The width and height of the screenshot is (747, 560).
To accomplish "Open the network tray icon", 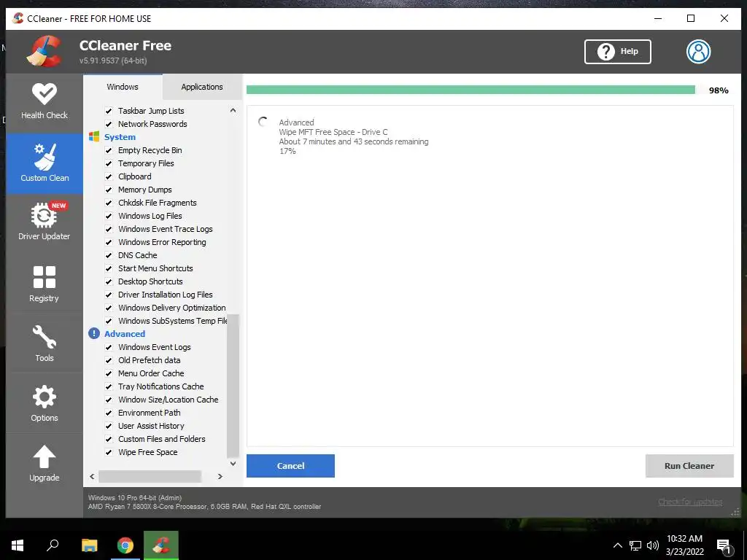I will 635,545.
